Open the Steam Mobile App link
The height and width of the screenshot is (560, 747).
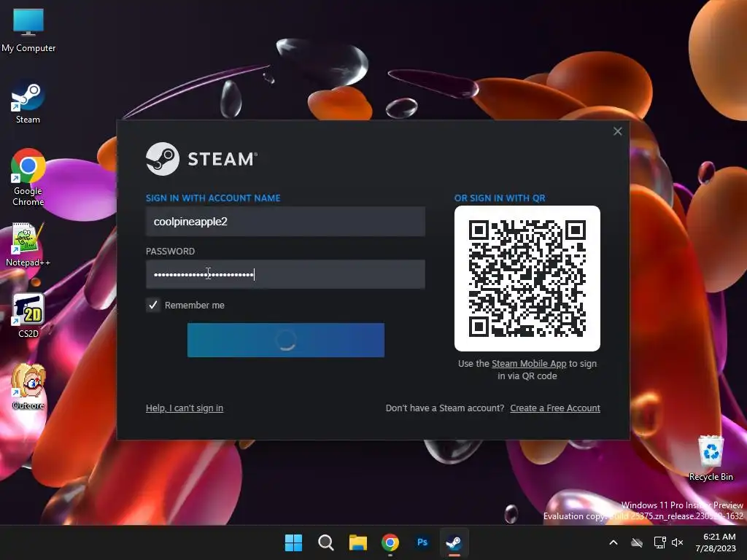click(x=529, y=364)
